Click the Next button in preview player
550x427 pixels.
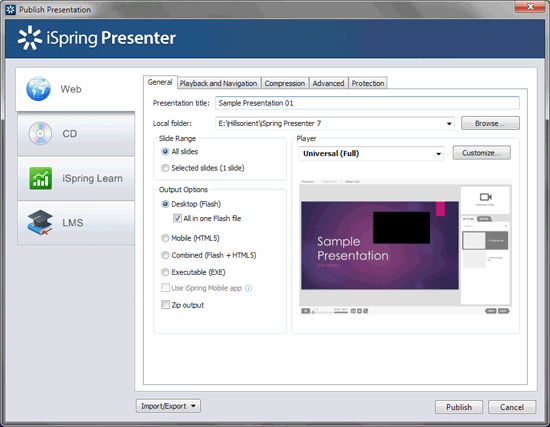coord(504,311)
